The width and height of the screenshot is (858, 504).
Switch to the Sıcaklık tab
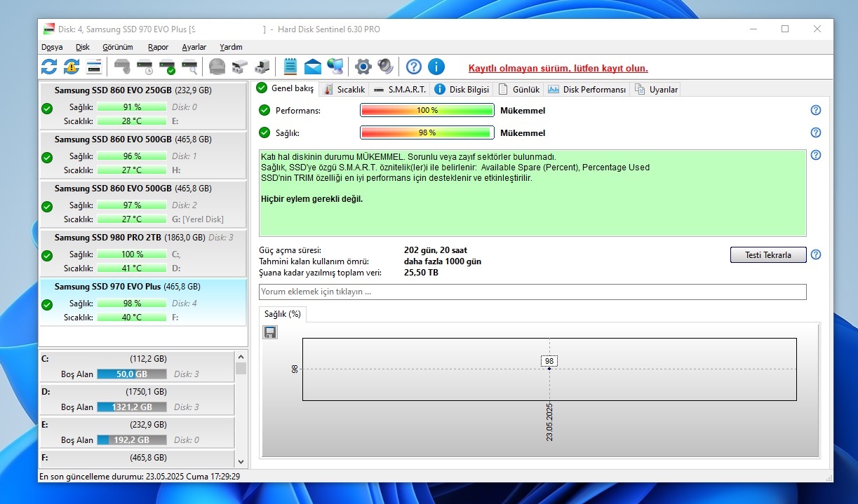click(344, 90)
